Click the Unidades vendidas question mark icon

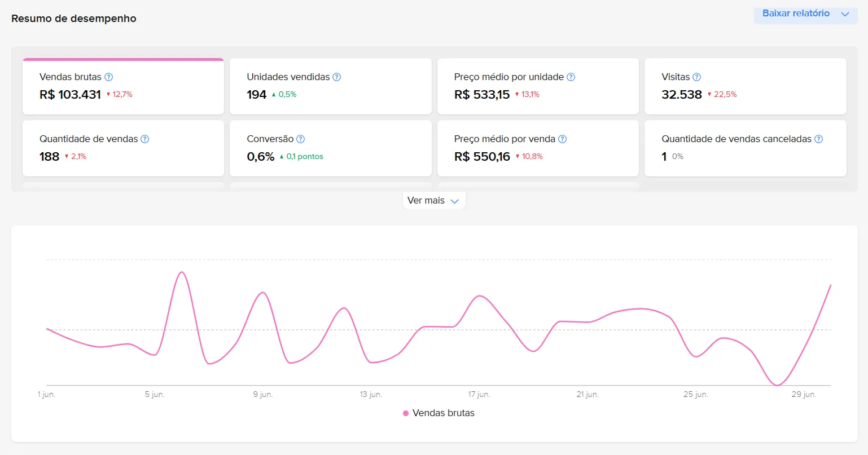coord(338,77)
